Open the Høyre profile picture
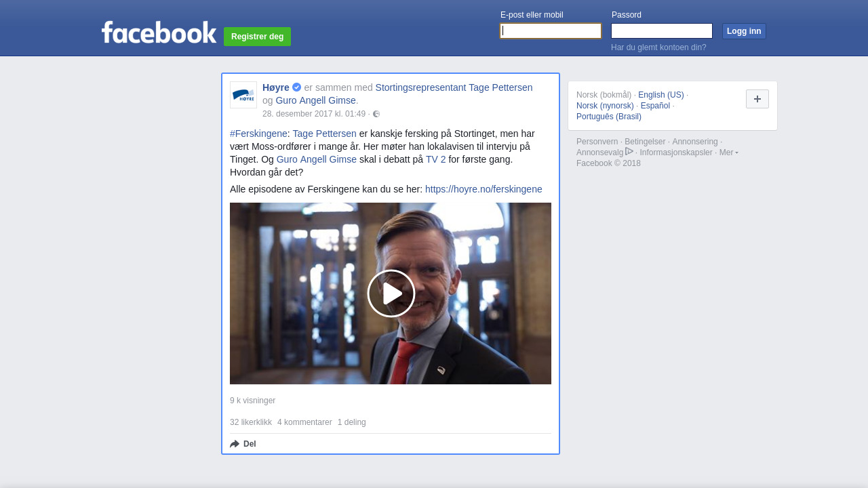The image size is (868, 488). [x=243, y=95]
